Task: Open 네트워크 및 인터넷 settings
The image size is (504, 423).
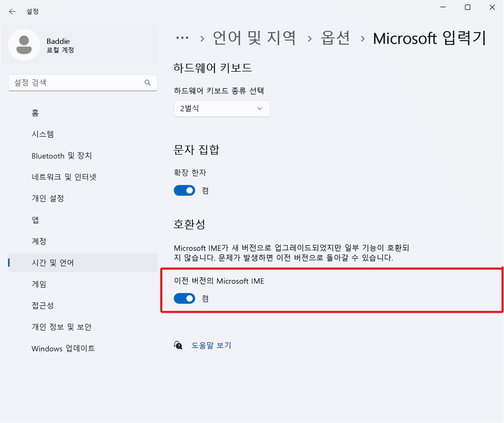Action: [x=83, y=177]
